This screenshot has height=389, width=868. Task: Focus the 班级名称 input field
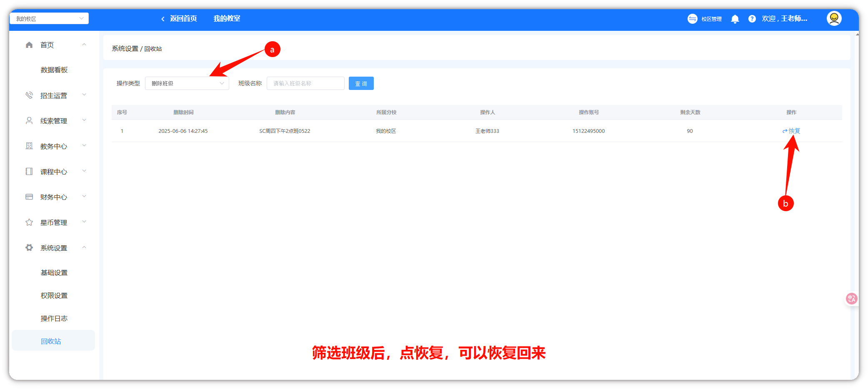305,83
